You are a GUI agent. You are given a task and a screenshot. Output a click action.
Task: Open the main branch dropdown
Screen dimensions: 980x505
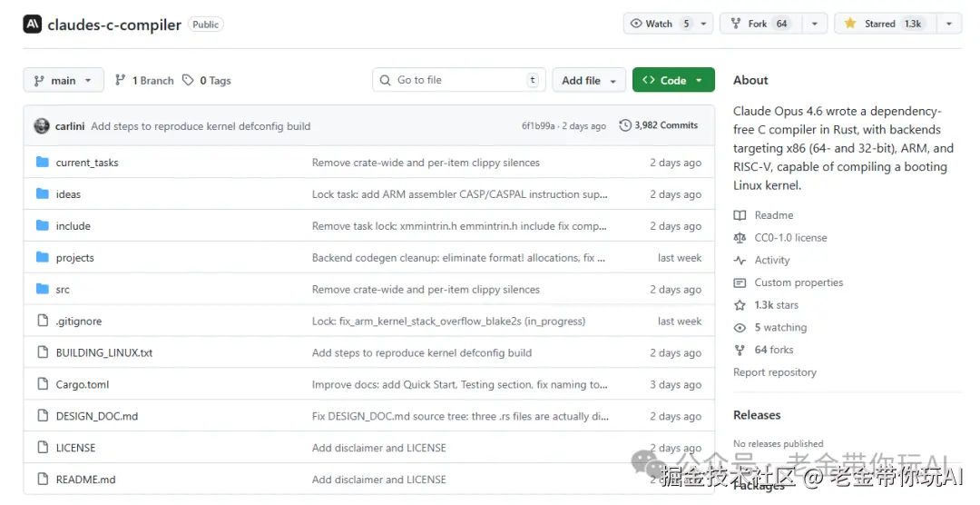click(64, 80)
